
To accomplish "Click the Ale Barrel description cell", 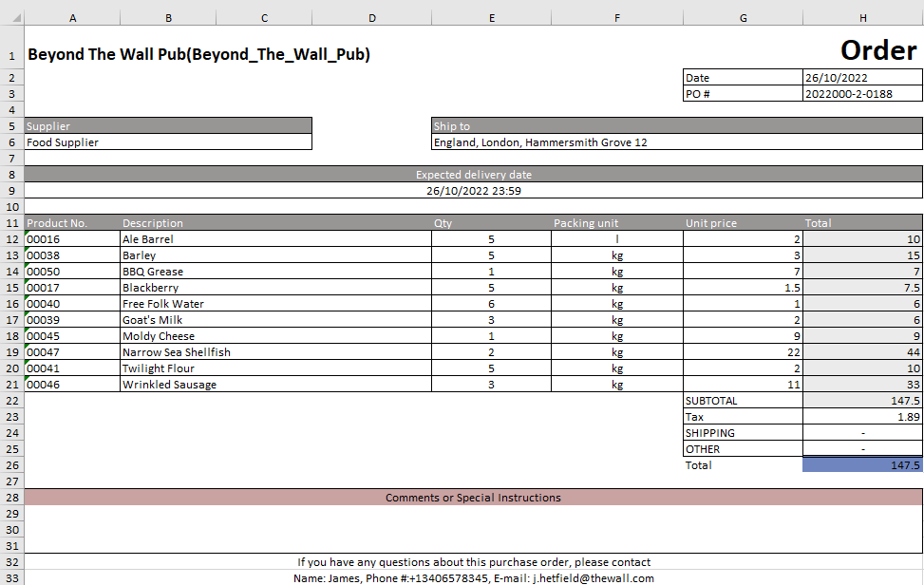I will click(x=275, y=239).
